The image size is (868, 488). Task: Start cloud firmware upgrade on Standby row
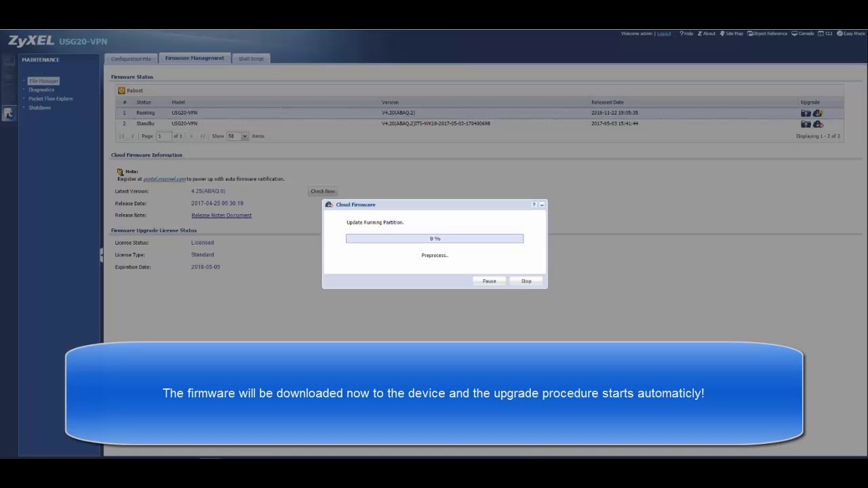[818, 124]
